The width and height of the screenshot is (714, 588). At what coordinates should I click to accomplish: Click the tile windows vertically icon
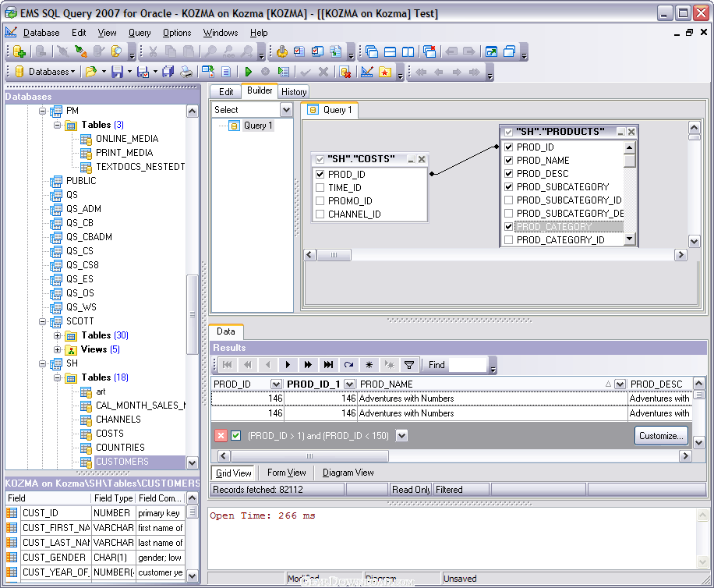pos(408,51)
